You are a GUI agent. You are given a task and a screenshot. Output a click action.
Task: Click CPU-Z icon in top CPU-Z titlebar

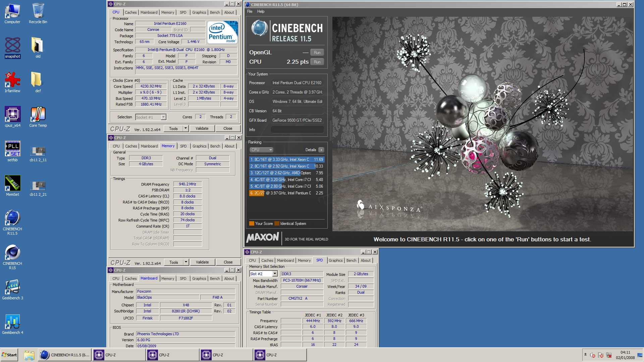coord(111,4)
